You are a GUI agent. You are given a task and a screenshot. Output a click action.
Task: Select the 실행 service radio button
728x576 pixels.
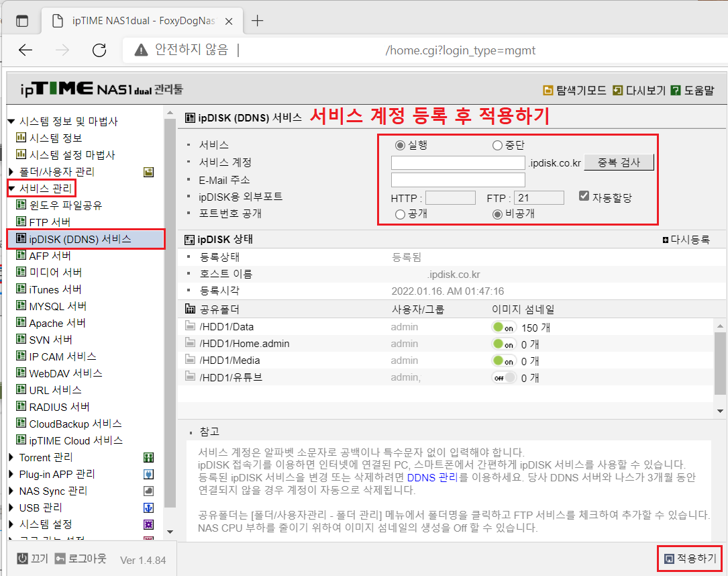(x=400, y=146)
